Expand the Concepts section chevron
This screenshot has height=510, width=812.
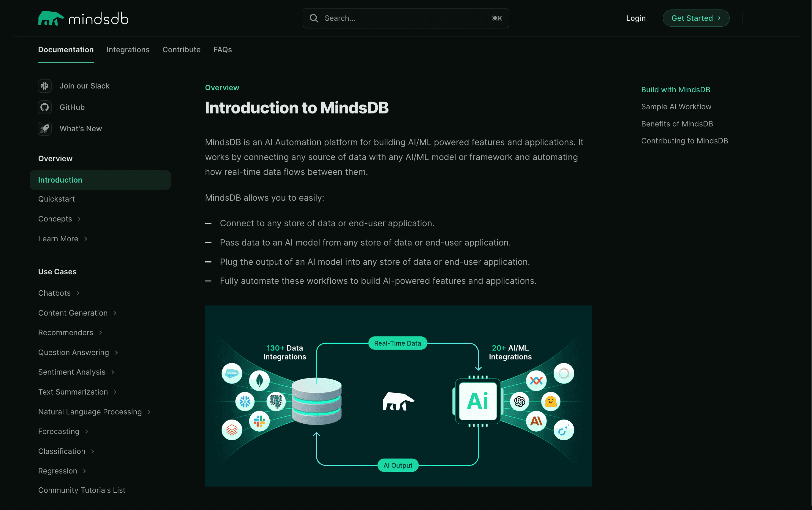(79, 219)
